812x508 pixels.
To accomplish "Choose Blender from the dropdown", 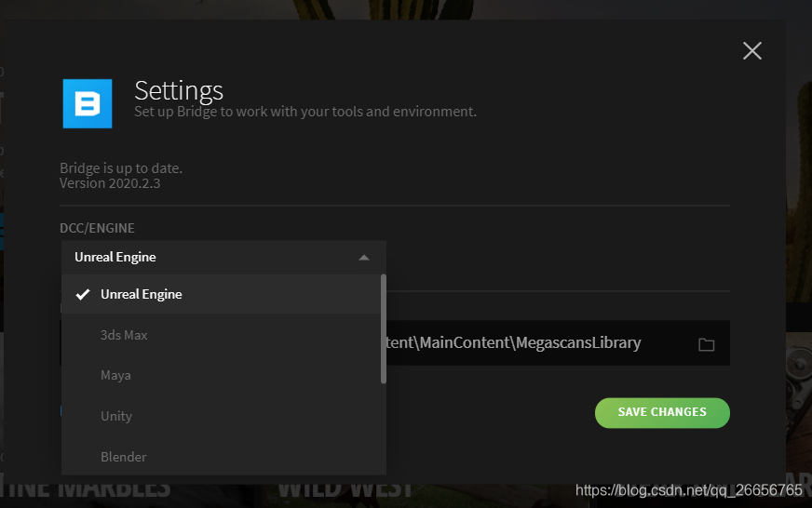I will (222, 457).
